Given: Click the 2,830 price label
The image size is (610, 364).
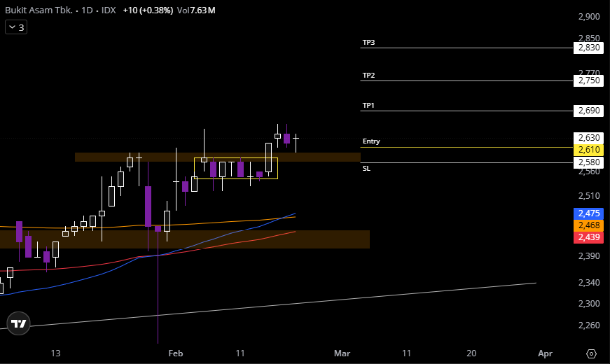Looking at the screenshot, I should (588, 48).
